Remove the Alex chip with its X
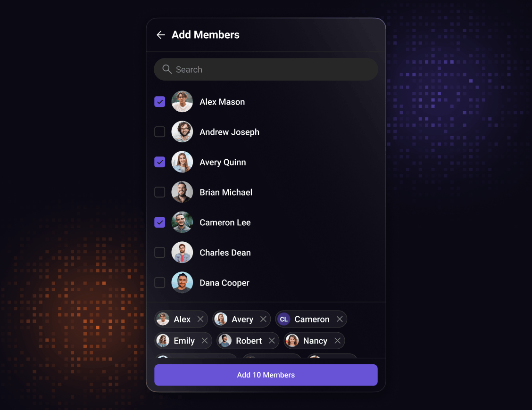Screen dimensions: 532x410 [200, 319]
